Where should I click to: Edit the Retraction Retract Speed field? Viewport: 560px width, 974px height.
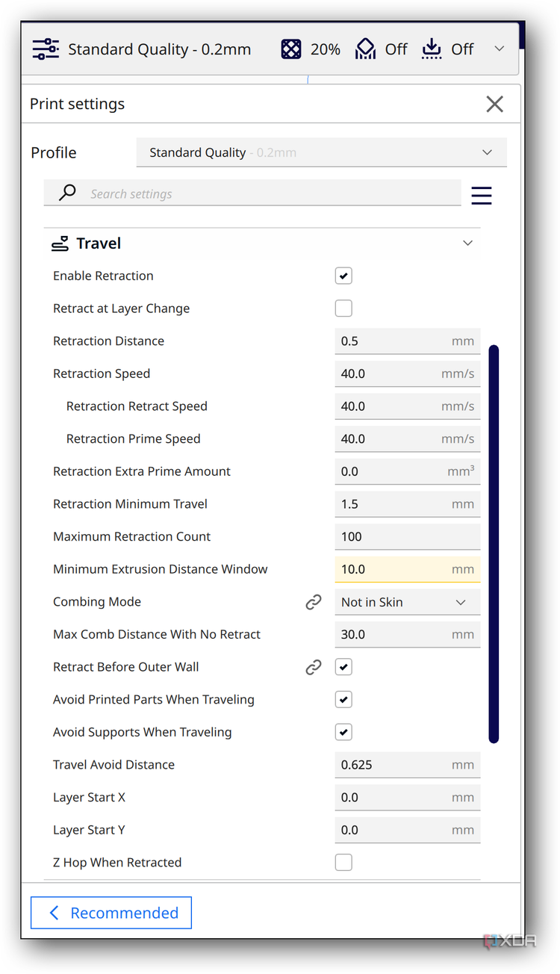[408, 406]
